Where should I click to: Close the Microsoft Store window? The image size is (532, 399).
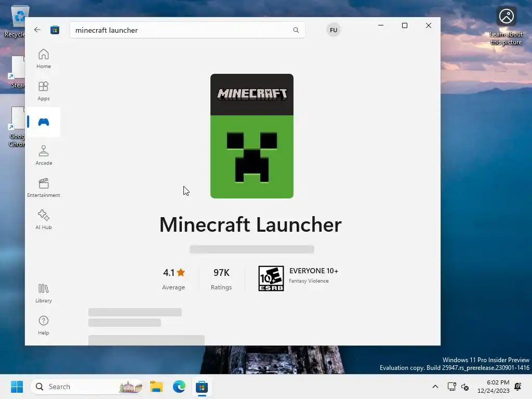[429, 25]
